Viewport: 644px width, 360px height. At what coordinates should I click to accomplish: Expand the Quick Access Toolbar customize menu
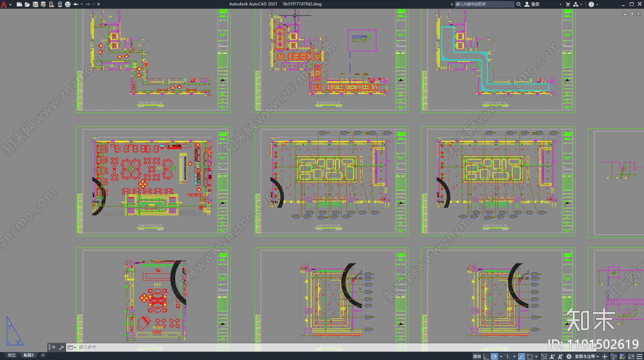pos(99,4)
